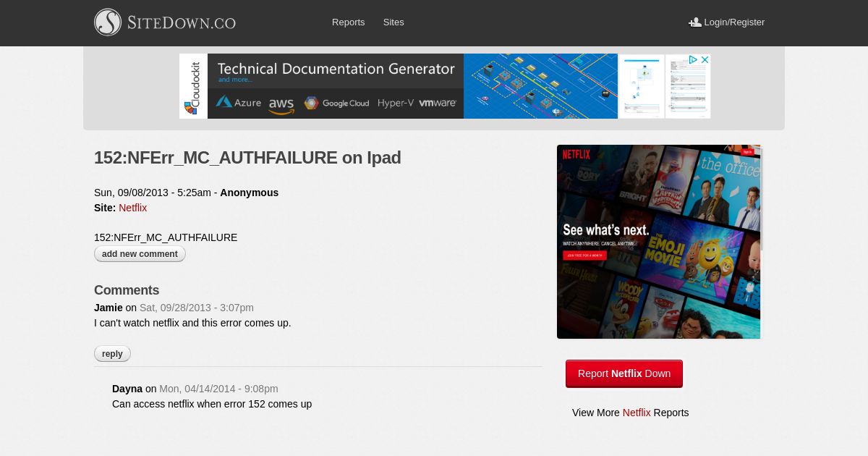Click the add new comment button

(x=140, y=254)
